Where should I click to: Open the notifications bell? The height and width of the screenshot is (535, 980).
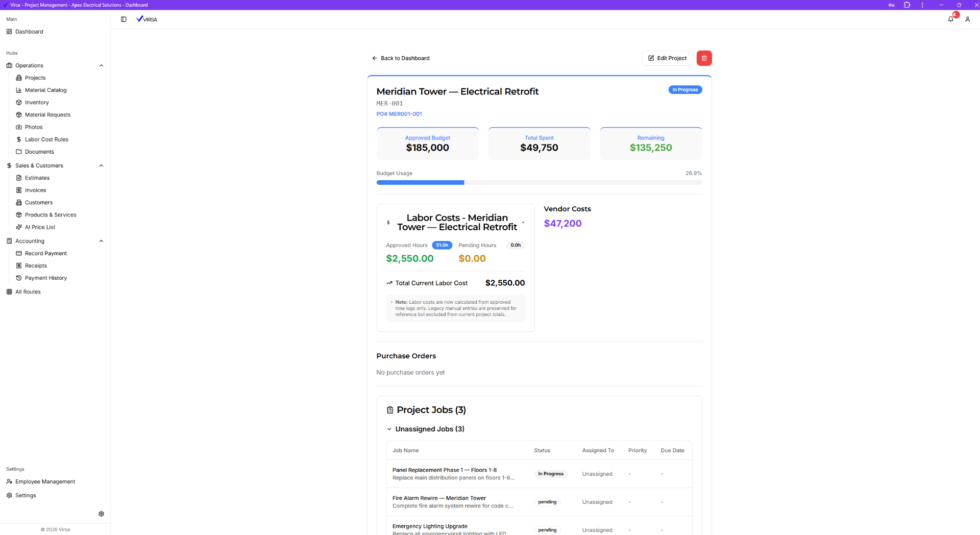[x=950, y=19]
